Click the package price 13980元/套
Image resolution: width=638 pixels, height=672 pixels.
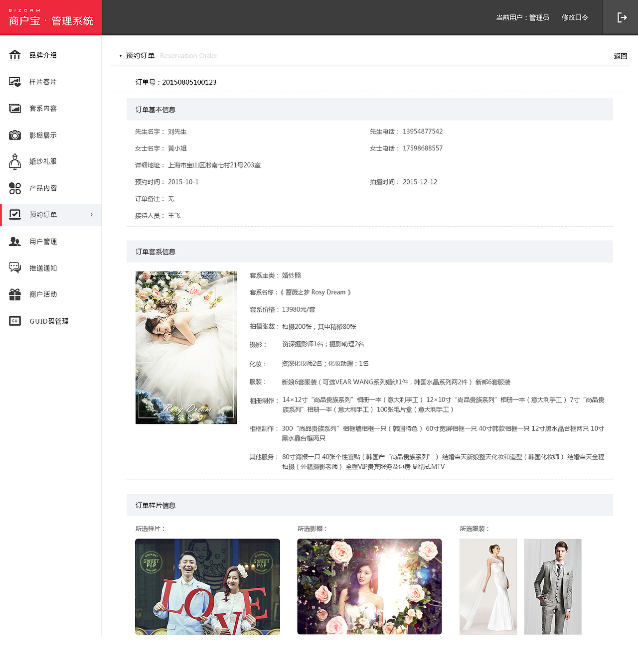299,310
